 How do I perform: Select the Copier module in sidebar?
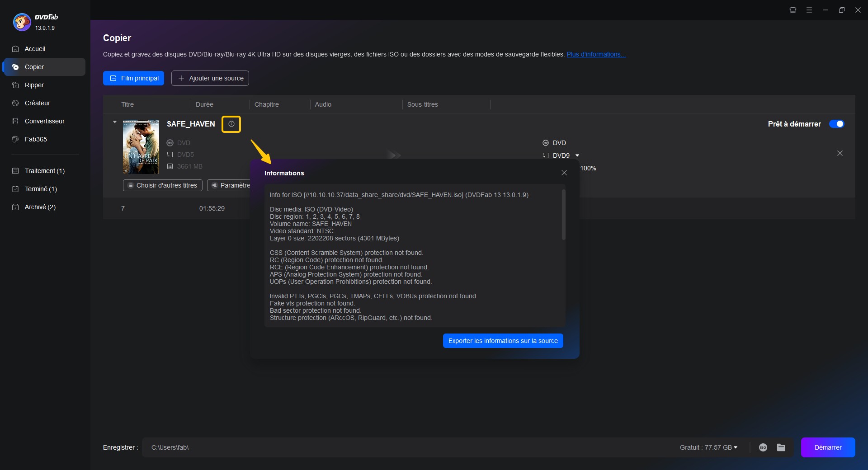(43, 67)
